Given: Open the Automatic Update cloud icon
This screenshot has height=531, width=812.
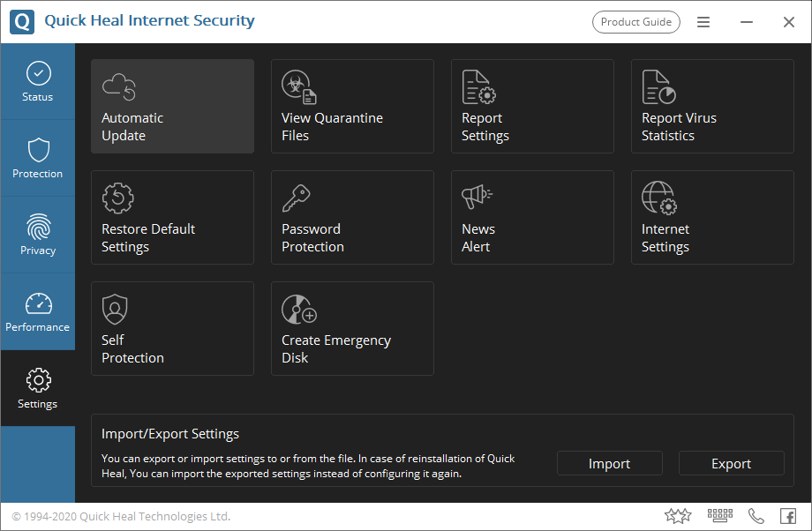Looking at the screenshot, I should 119,86.
